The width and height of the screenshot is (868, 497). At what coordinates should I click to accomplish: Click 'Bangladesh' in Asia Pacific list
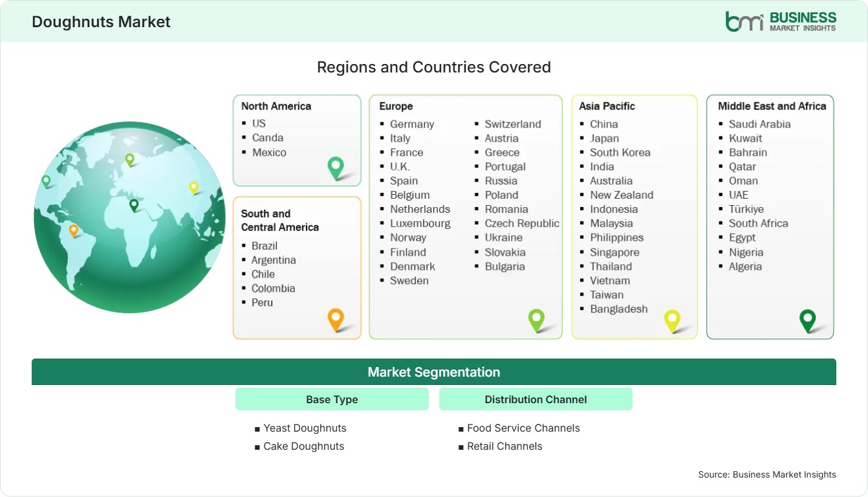point(619,309)
